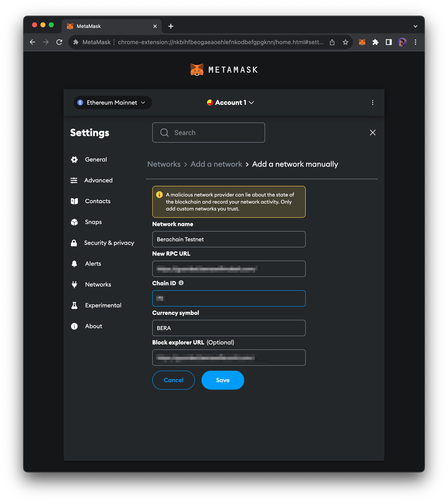Viewport: 448px width, 503px height.
Task: Expand the Account 1 dropdown
Action: [x=230, y=103]
